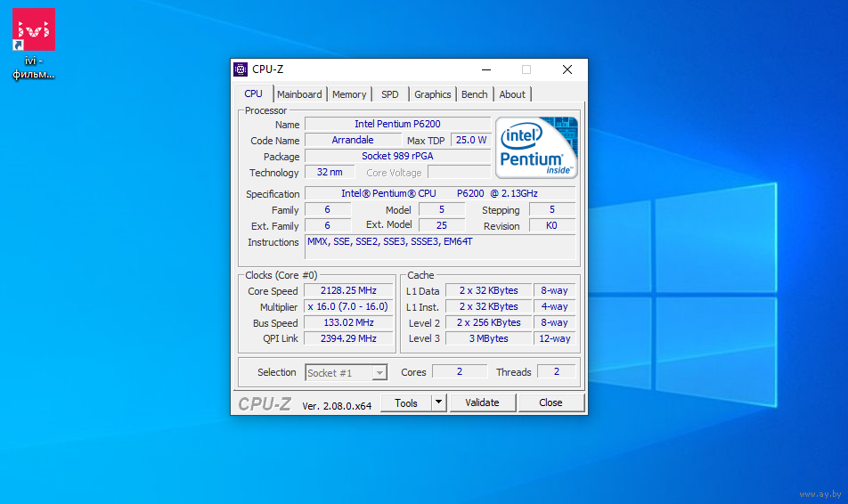
Task: Click the Stepping value 5
Action: pos(551,210)
